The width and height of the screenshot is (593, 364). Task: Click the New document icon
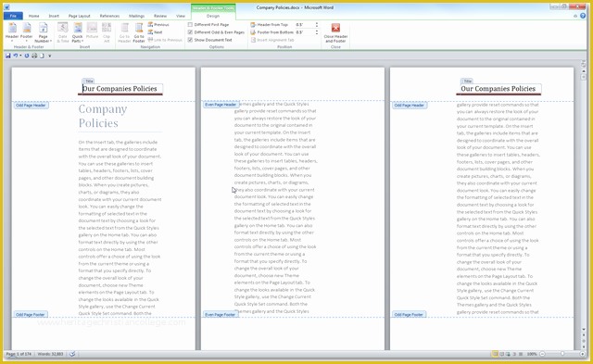point(42,56)
